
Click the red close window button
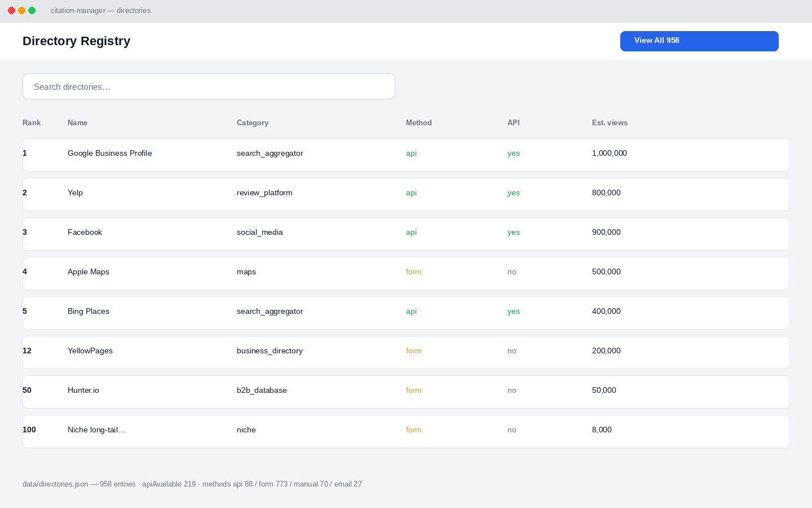12,11
